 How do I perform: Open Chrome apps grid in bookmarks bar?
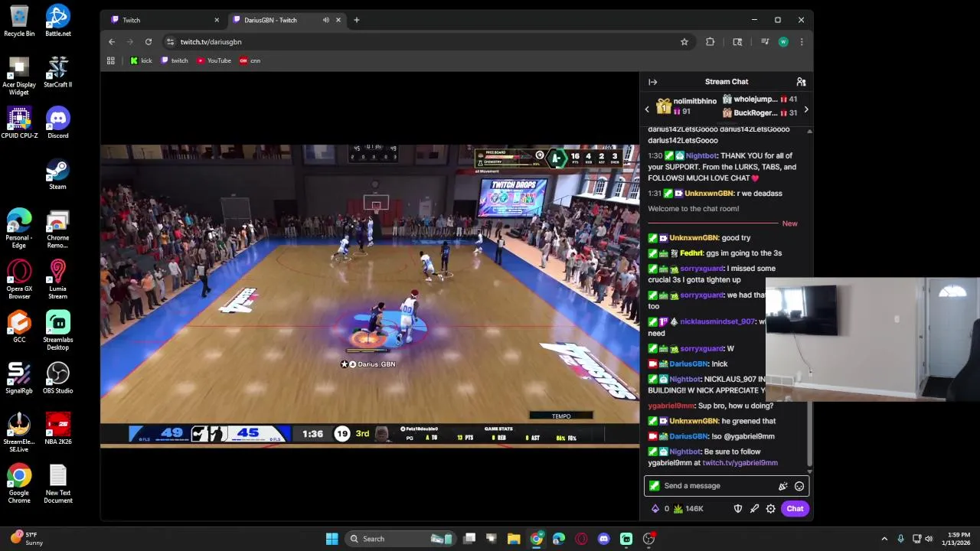click(x=111, y=60)
